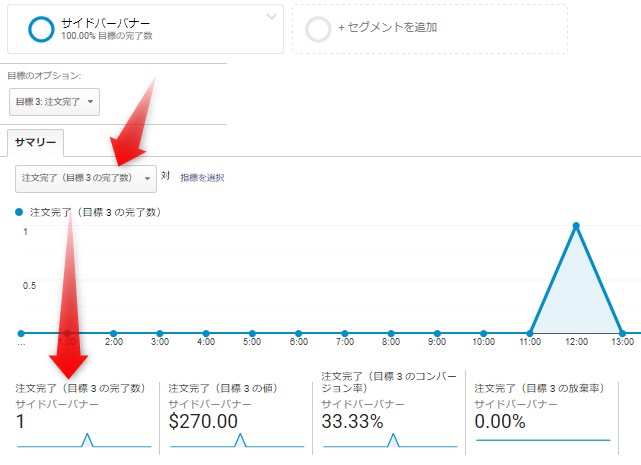Screen dimensions: 641x465
Task: Open the 注文完了（目標3の完了数） metric dropdown
Action: coord(87,177)
